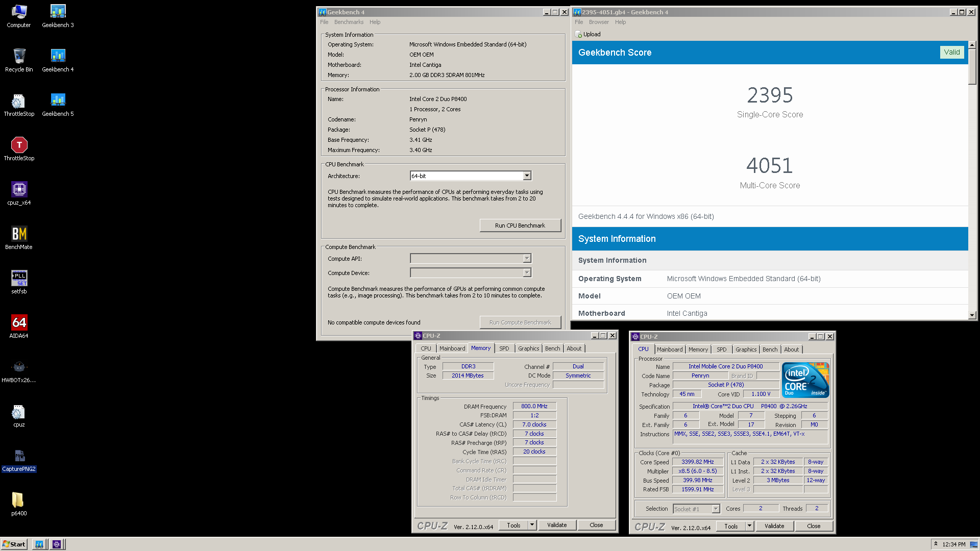The width and height of the screenshot is (980, 551).
Task: Click the DRAM Frequency 800.0 MHz field
Action: click(x=534, y=406)
